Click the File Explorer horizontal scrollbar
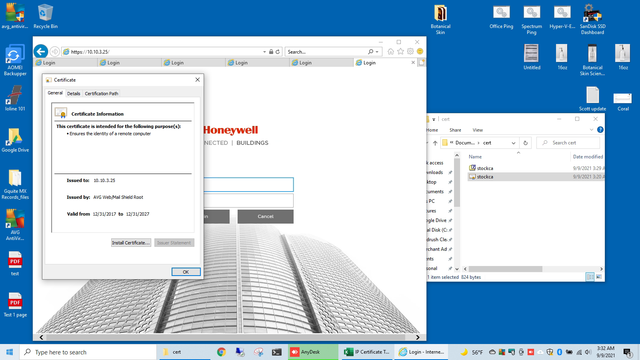The height and width of the screenshot is (360, 640). coord(506,269)
